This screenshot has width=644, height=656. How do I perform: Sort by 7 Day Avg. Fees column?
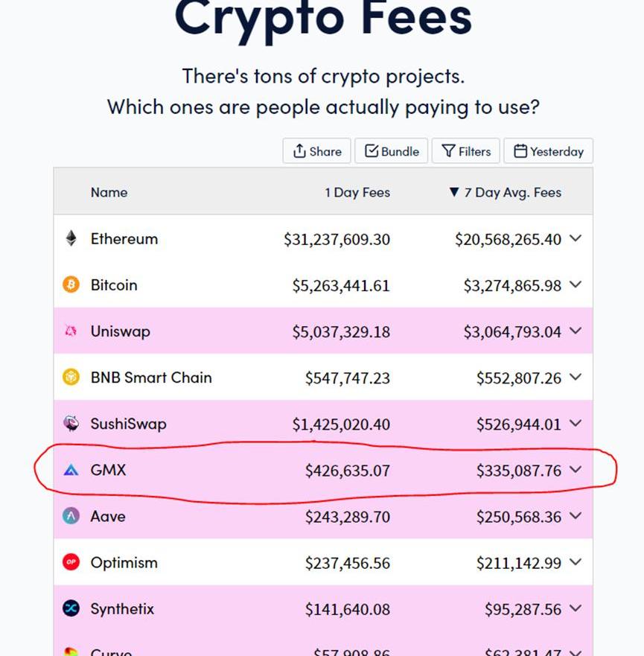pyautogui.click(x=506, y=192)
